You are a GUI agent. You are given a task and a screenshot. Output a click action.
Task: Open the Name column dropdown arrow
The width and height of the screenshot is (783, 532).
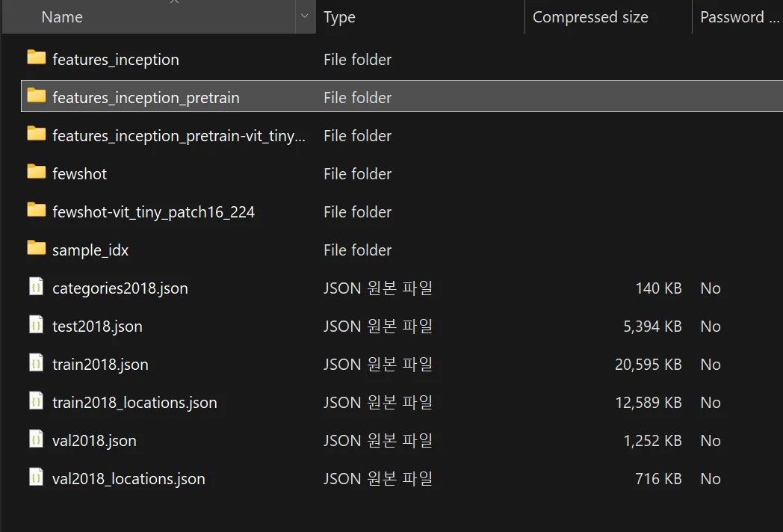pyautogui.click(x=305, y=16)
